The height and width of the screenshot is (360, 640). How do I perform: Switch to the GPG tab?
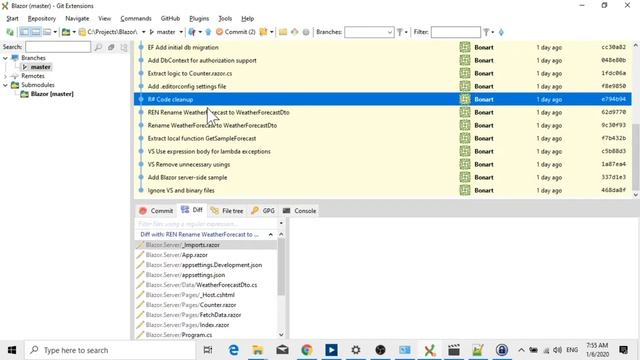pos(263,211)
